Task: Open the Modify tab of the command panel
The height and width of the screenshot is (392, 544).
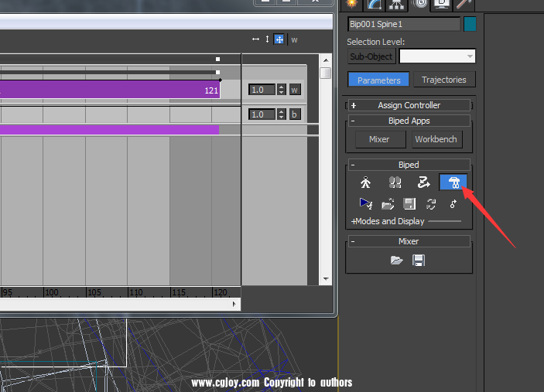Action: tap(375, 4)
